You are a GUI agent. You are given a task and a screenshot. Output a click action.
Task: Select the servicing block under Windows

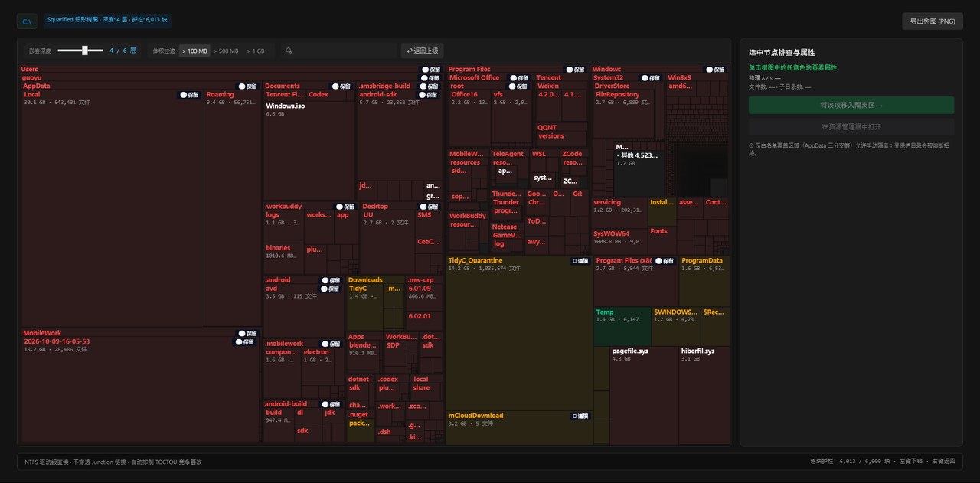619,213
